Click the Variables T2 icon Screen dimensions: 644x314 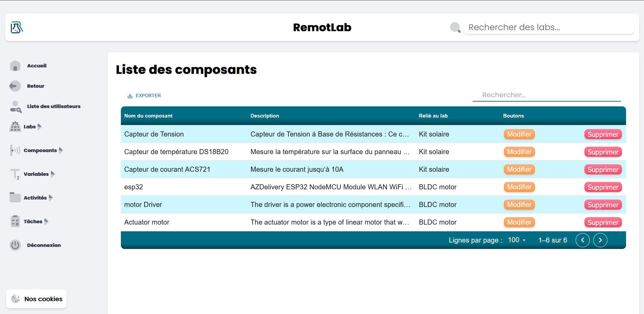pyautogui.click(x=14, y=174)
